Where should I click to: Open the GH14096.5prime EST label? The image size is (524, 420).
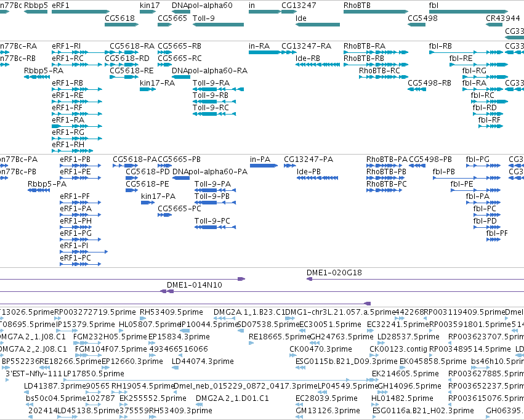(x=409, y=386)
